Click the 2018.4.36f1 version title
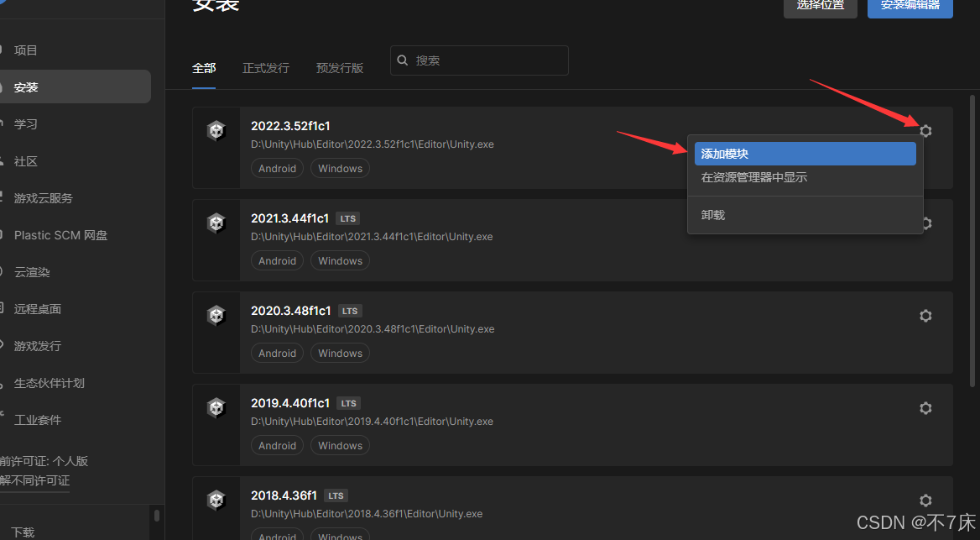Image resolution: width=980 pixels, height=540 pixels. click(284, 495)
